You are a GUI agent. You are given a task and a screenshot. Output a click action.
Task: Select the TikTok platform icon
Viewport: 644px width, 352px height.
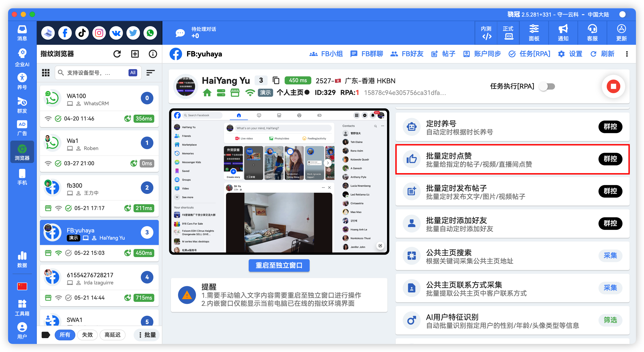coord(82,33)
